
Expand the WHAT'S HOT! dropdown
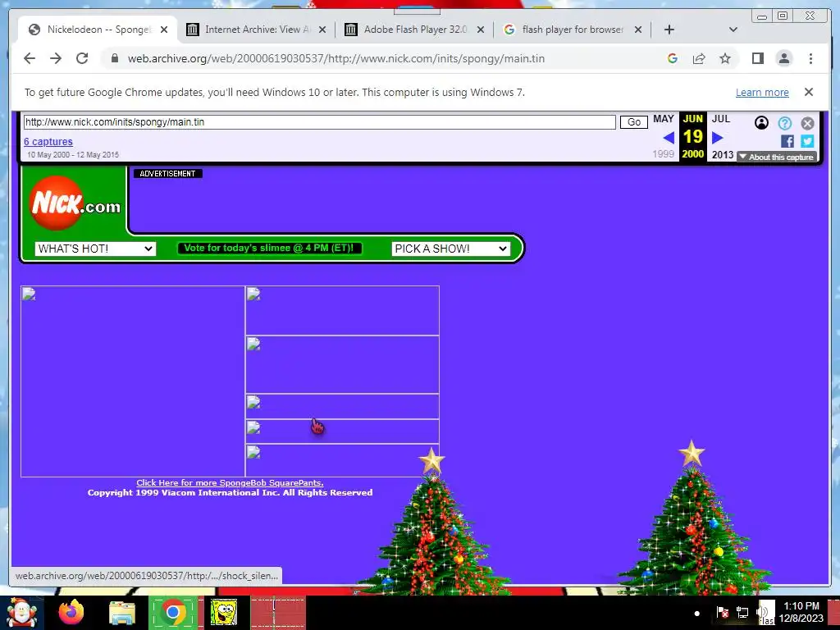(x=95, y=249)
